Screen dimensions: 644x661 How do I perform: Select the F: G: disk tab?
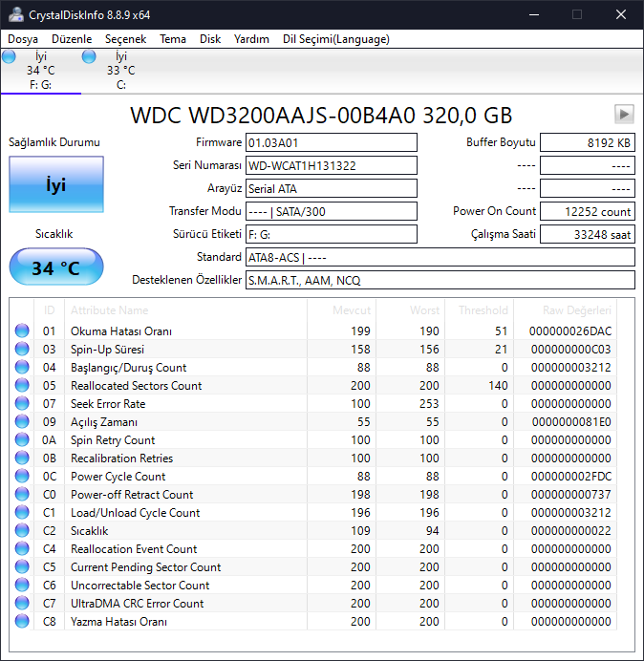click(x=41, y=71)
